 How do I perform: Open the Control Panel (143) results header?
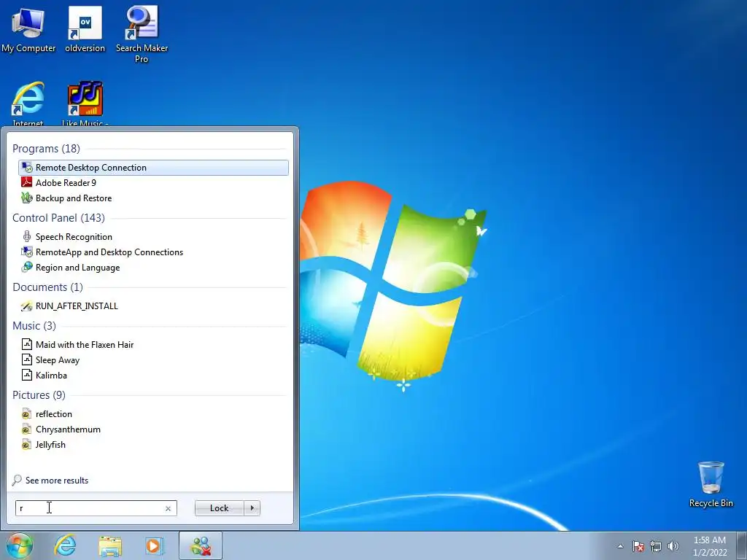tap(58, 217)
